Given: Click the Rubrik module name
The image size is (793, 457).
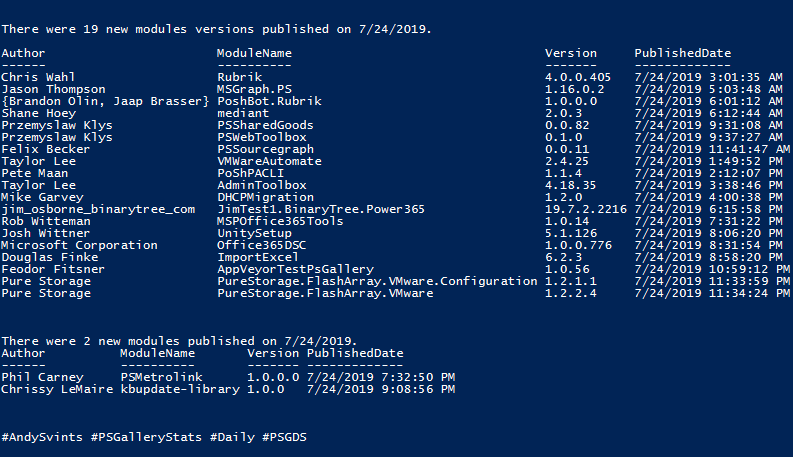Looking at the screenshot, I should tap(239, 77).
